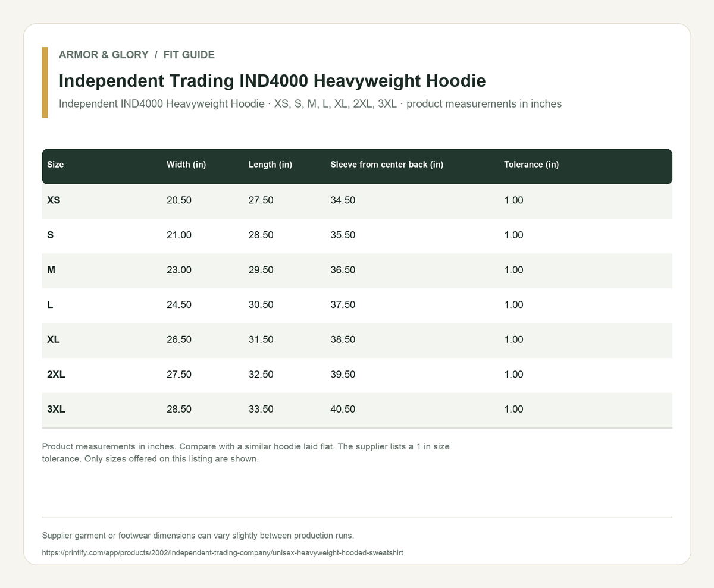Click the XL width value 26.50
This screenshot has width=714, height=588.
(x=179, y=339)
